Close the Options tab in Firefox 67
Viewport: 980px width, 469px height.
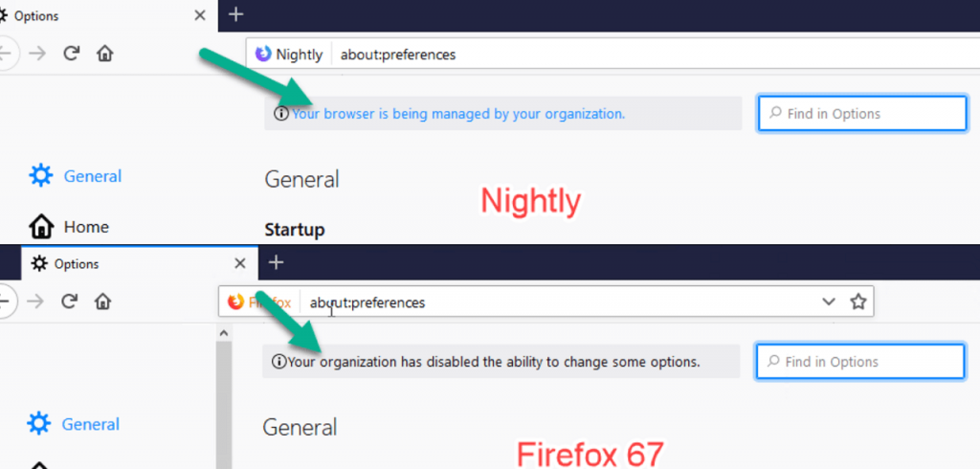click(x=240, y=264)
